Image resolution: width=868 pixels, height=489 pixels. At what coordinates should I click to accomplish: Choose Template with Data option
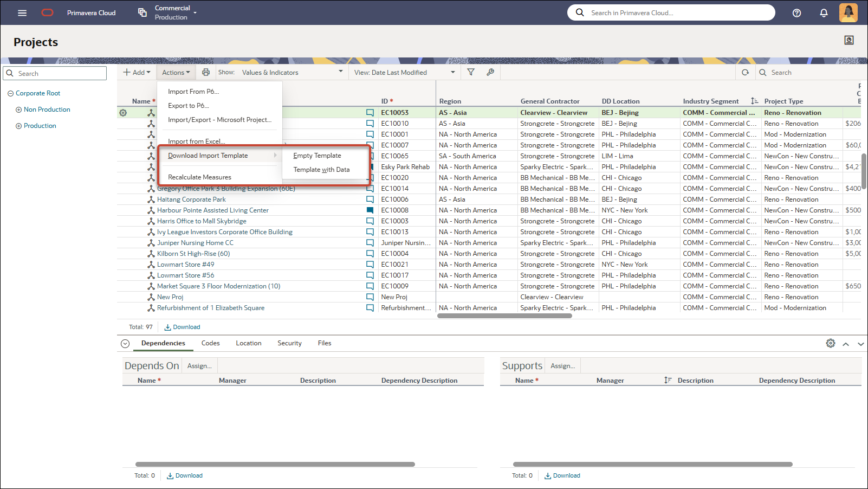click(325, 170)
